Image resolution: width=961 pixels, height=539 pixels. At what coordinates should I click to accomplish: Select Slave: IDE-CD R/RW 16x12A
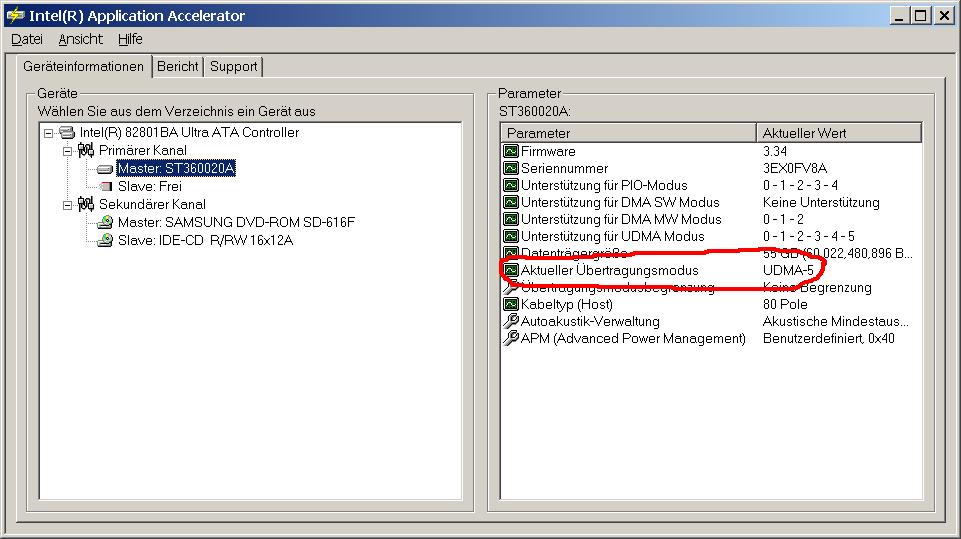point(205,240)
